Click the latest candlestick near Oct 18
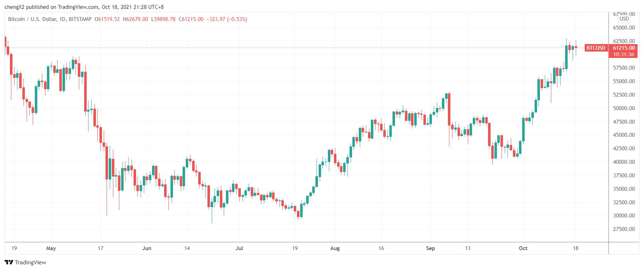Viewport: 644px width, 270px height. pyautogui.click(x=576, y=47)
